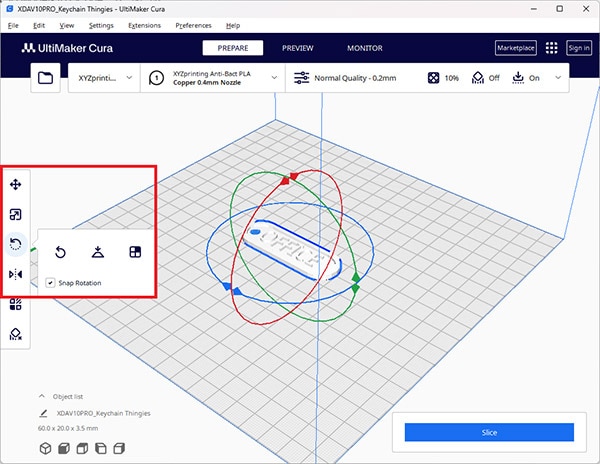Select the Support Blocker tool
The height and width of the screenshot is (464, 600).
[x=15, y=334]
